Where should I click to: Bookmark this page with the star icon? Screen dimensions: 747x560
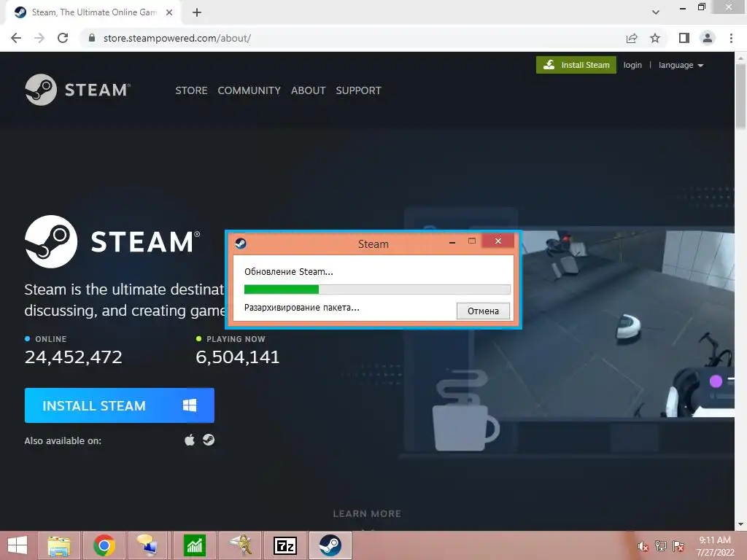point(655,38)
